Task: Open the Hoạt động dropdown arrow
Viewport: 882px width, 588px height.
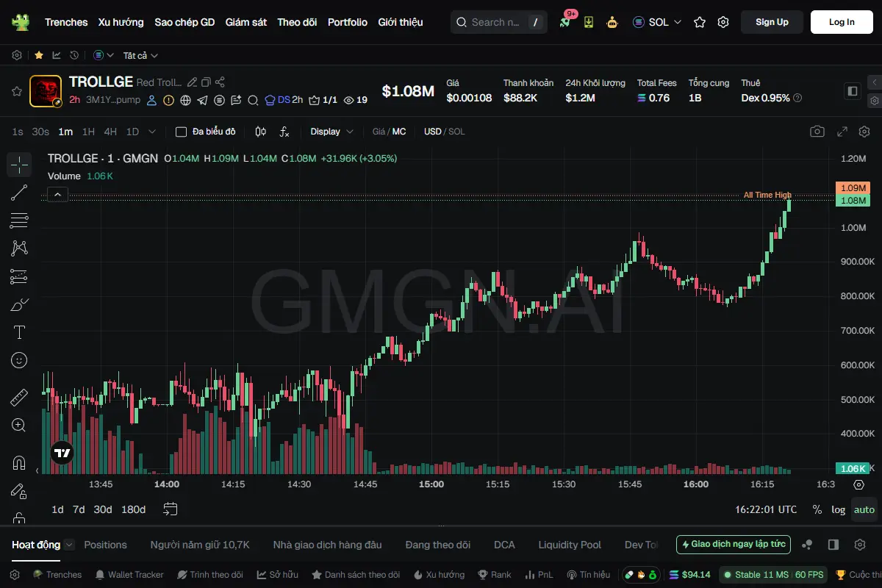Action: [x=69, y=545]
